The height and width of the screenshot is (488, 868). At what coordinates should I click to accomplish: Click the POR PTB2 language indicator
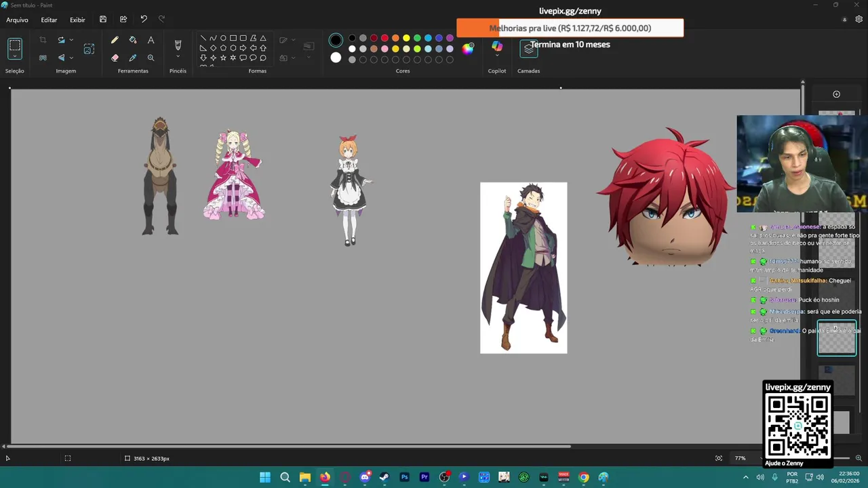tap(792, 477)
